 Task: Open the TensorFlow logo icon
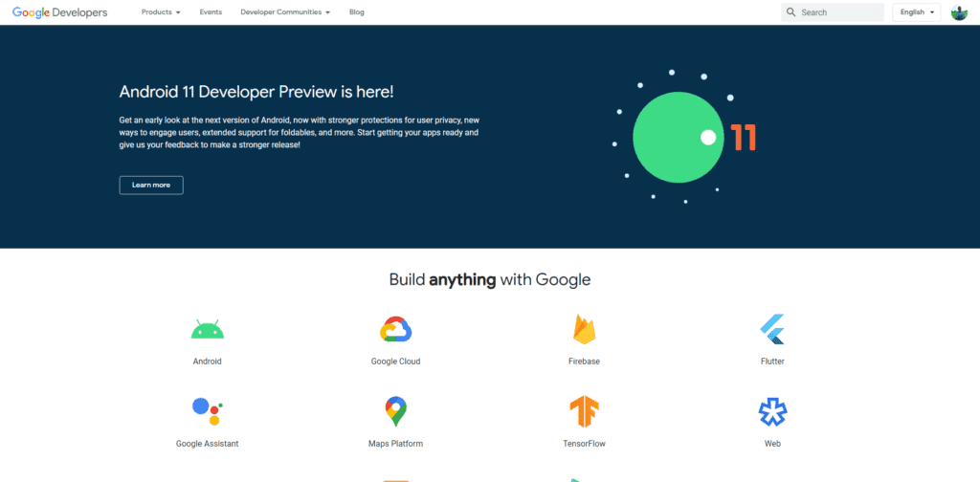coord(585,411)
